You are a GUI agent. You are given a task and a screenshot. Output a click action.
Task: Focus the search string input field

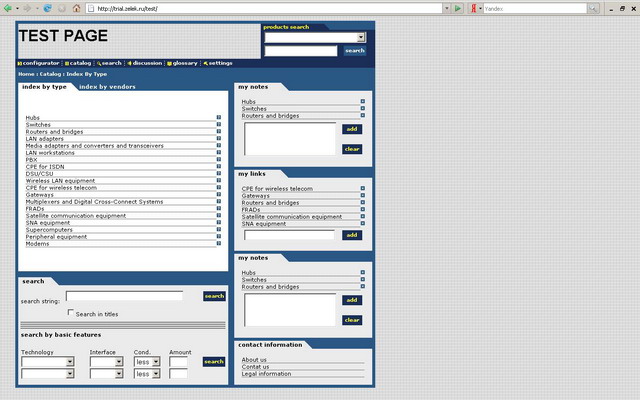(x=124, y=296)
